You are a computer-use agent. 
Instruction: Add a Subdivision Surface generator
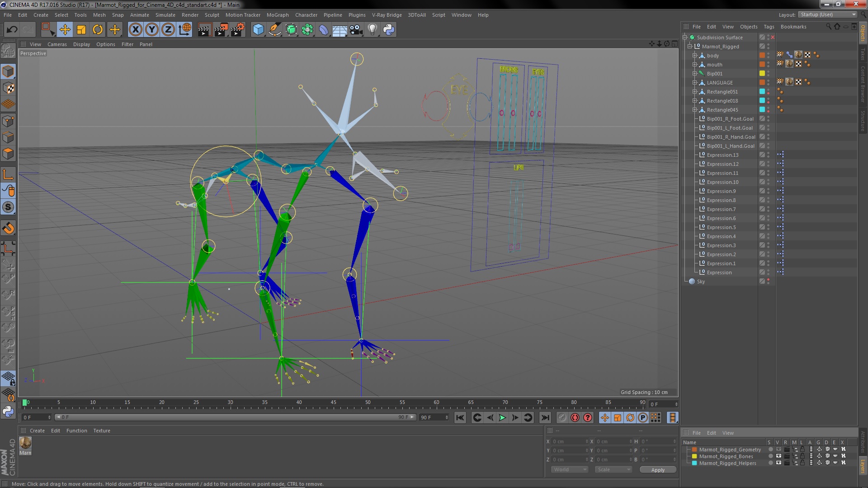pos(291,30)
